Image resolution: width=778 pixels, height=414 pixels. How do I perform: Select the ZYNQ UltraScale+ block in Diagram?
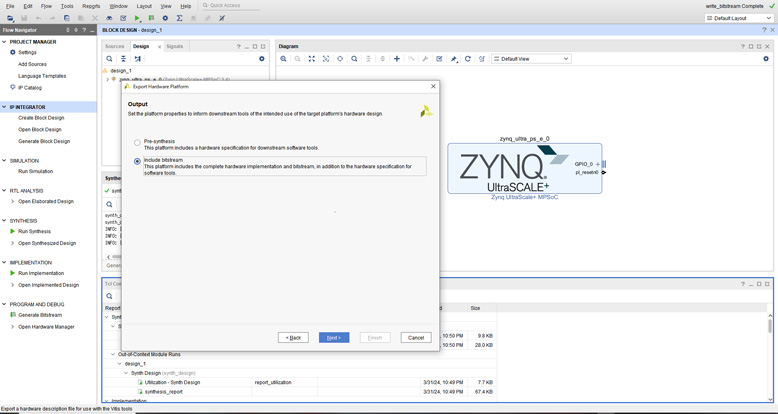tap(524, 168)
